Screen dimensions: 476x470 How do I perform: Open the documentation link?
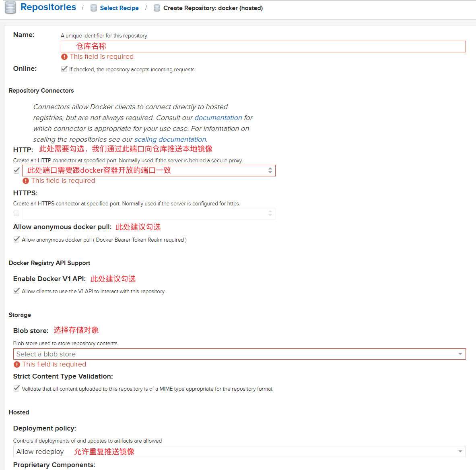(218, 118)
